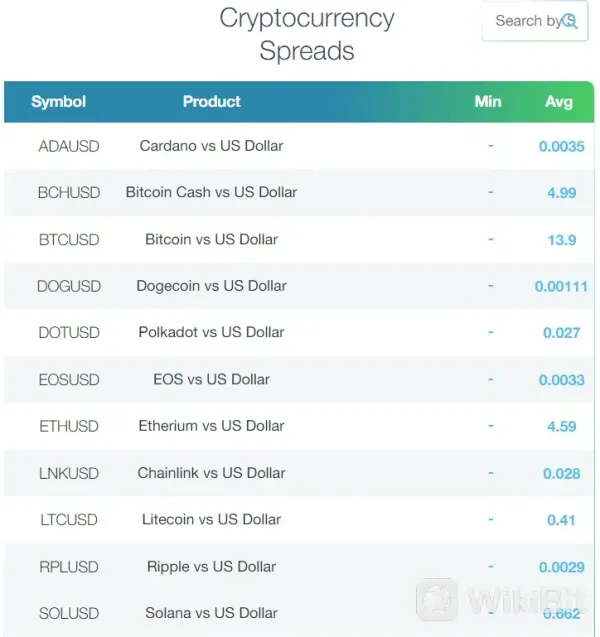
Task: Select the LTCUSD symbol
Action: coord(69,519)
